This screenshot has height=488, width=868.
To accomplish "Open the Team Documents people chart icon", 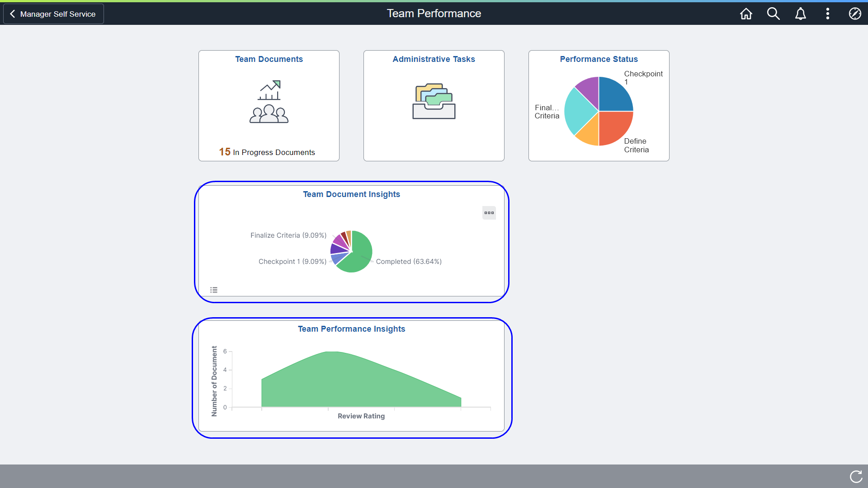I will tap(269, 102).
